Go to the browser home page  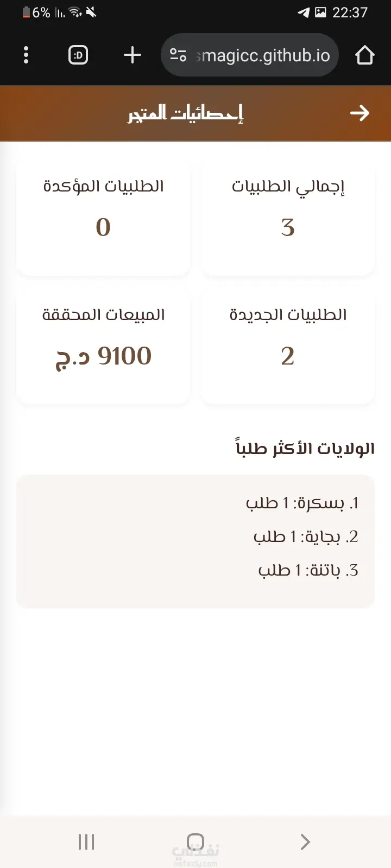point(365,55)
